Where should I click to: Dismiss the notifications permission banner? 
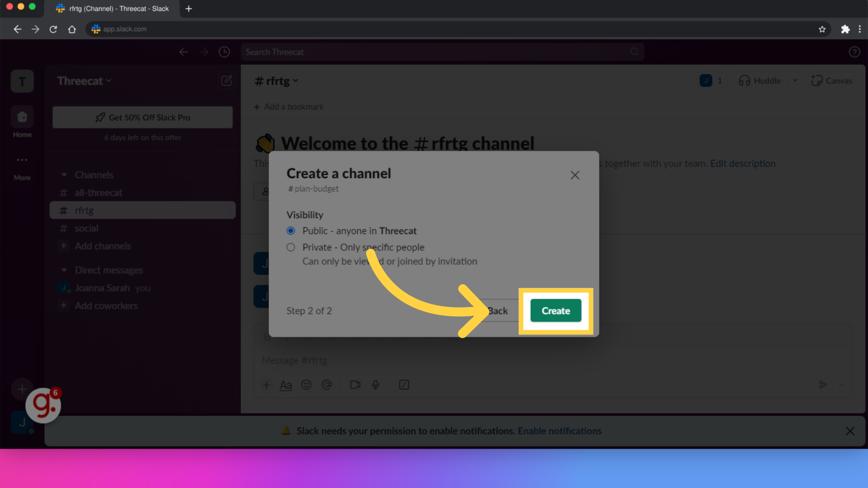pos(850,431)
